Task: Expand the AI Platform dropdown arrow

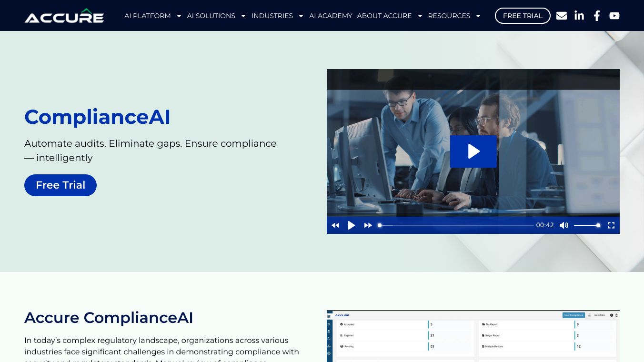Action: (x=179, y=16)
